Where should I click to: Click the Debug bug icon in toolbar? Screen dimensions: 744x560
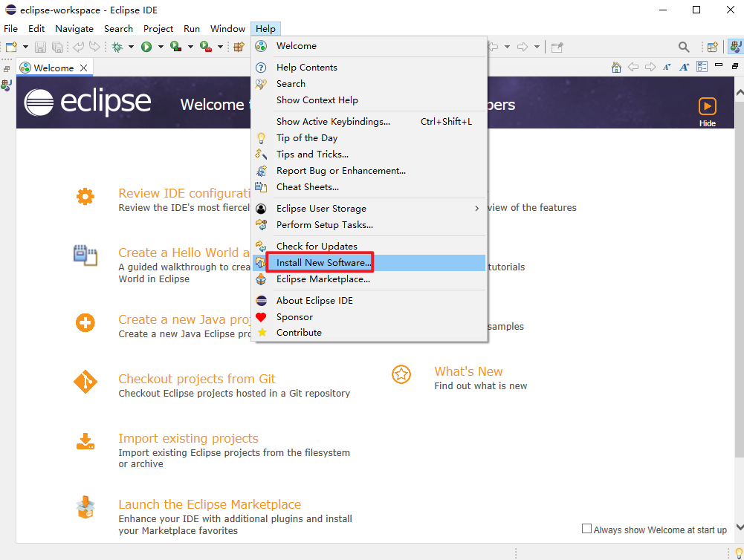coord(117,47)
